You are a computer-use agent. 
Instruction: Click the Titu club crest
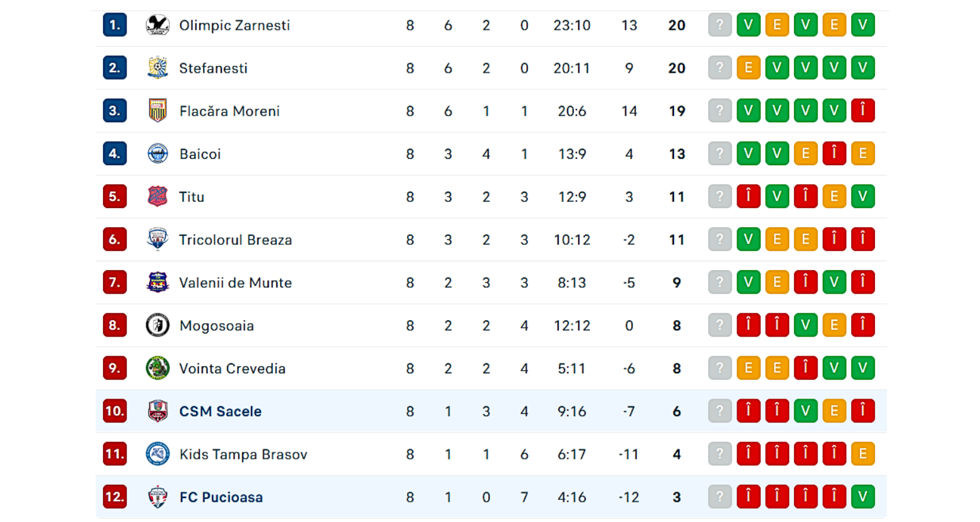(157, 197)
